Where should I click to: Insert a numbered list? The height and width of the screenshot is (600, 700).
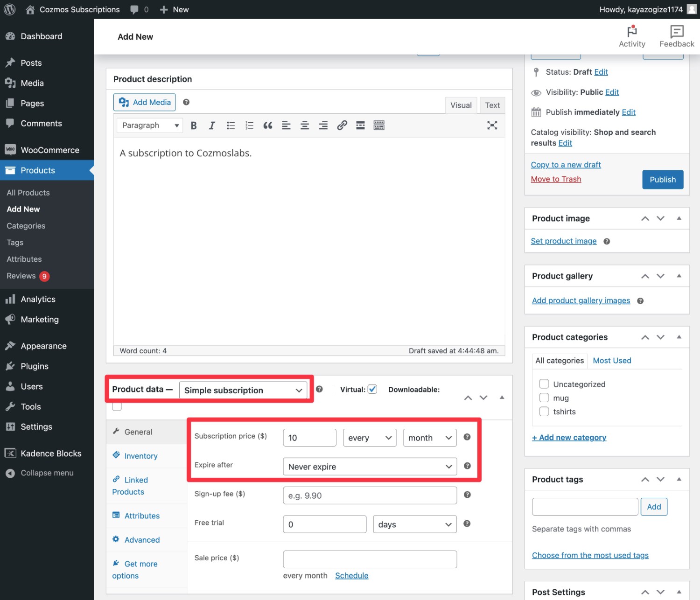click(x=249, y=126)
